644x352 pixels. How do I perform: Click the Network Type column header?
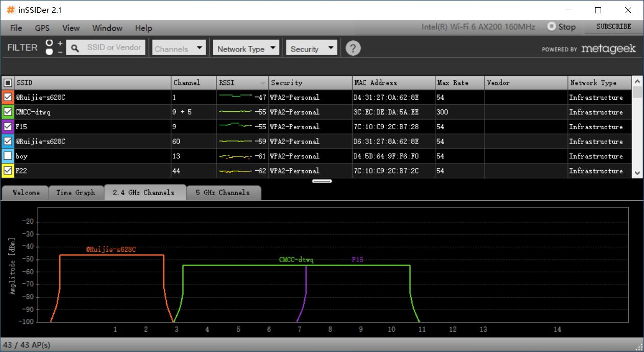coord(600,83)
